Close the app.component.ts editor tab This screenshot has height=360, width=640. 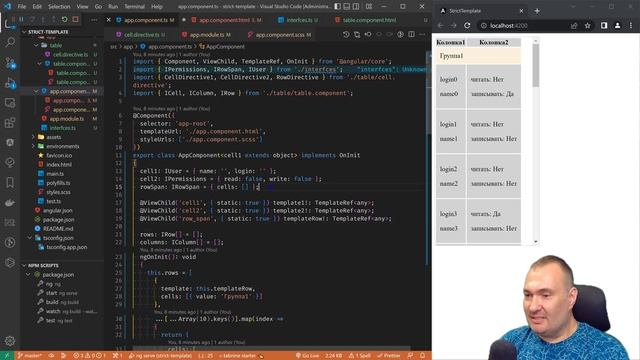click(109, 20)
